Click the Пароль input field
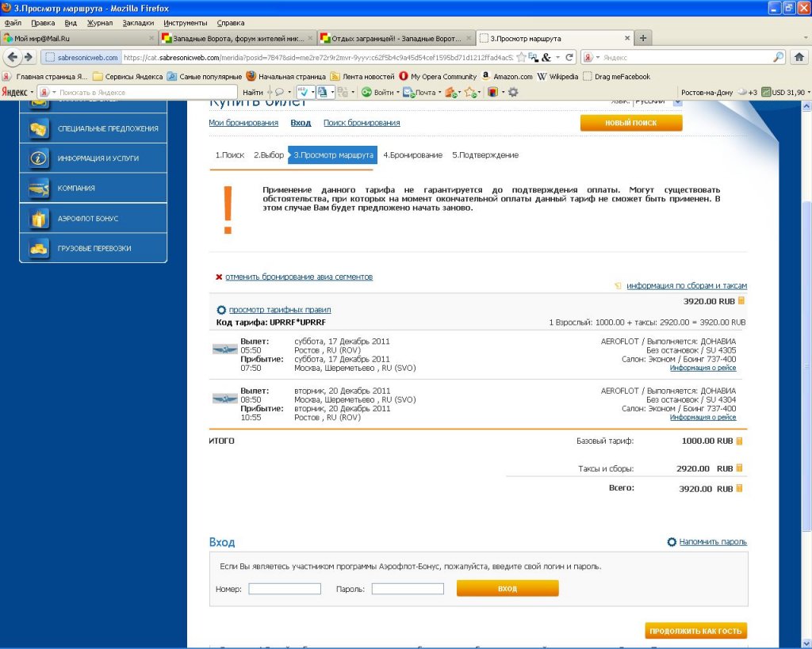The height and width of the screenshot is (649, 812). point(408,589)
